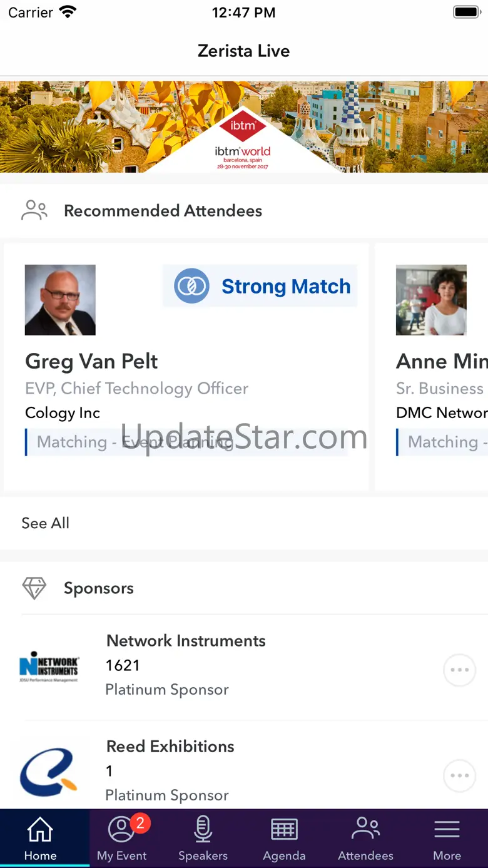The image size is (488, 868).
Task: Tap the ibtm world event banner
Action: (243, 126)
